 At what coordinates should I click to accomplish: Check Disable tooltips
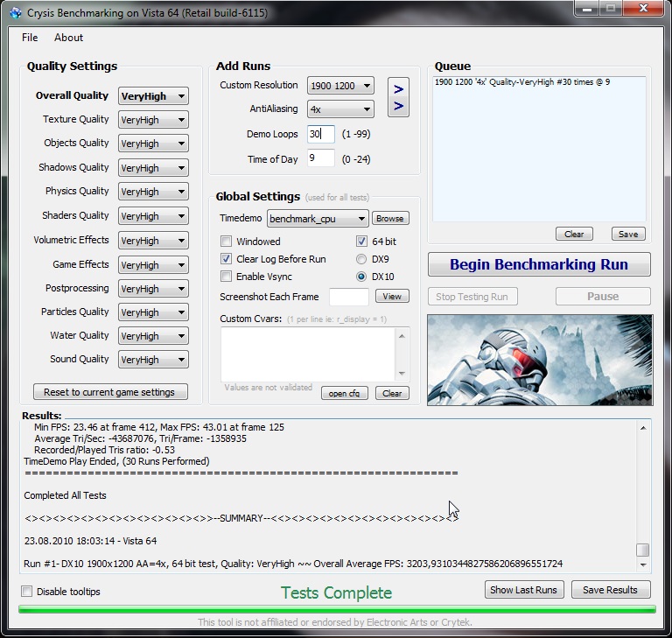click(x=26, y=592)
